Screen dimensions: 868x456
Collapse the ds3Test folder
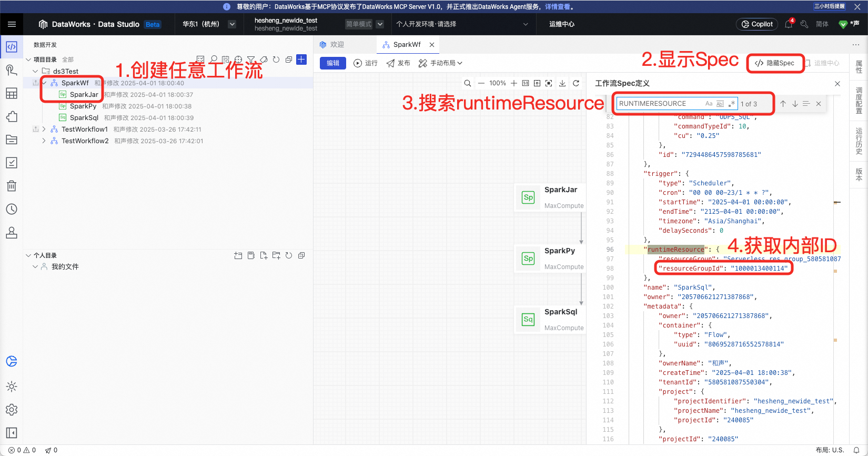coord(35,71)
